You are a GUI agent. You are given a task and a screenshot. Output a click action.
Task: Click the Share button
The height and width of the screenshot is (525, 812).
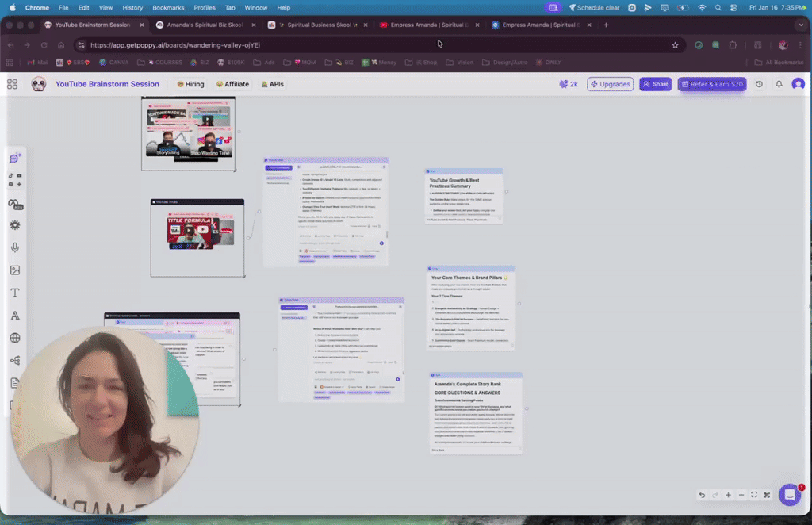655,83
